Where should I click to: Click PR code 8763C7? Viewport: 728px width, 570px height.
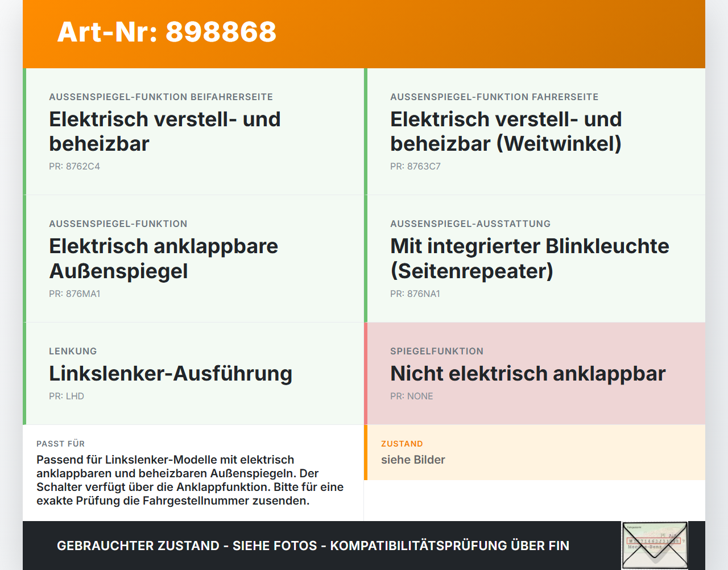[x=415, y=167]
